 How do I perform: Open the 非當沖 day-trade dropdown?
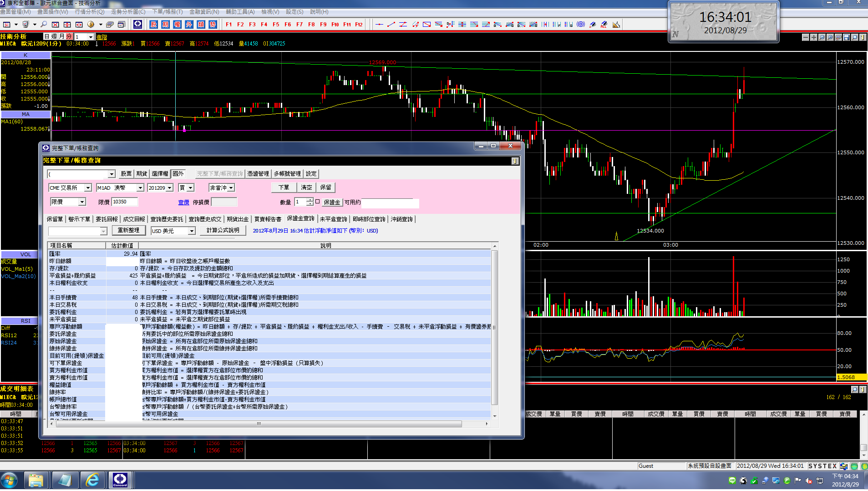coord(231,188)
